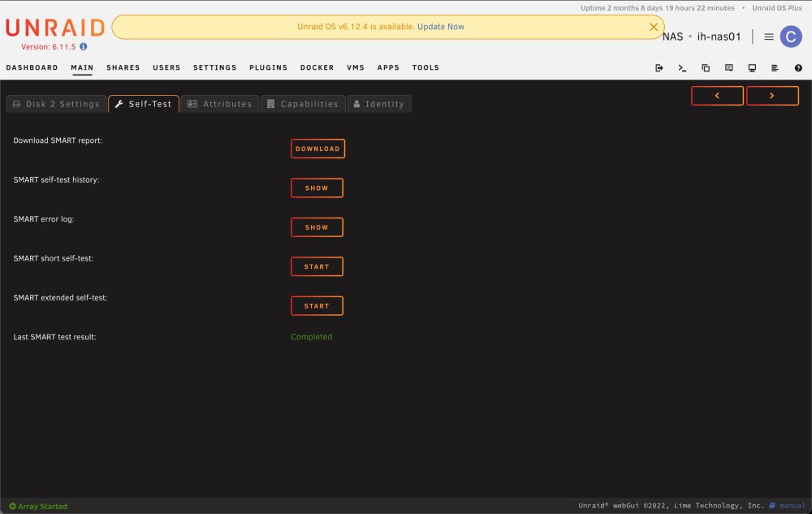This screenshot has height=514, width=812.
Task: Show SMART self-test history
Action: coord(317,188)
